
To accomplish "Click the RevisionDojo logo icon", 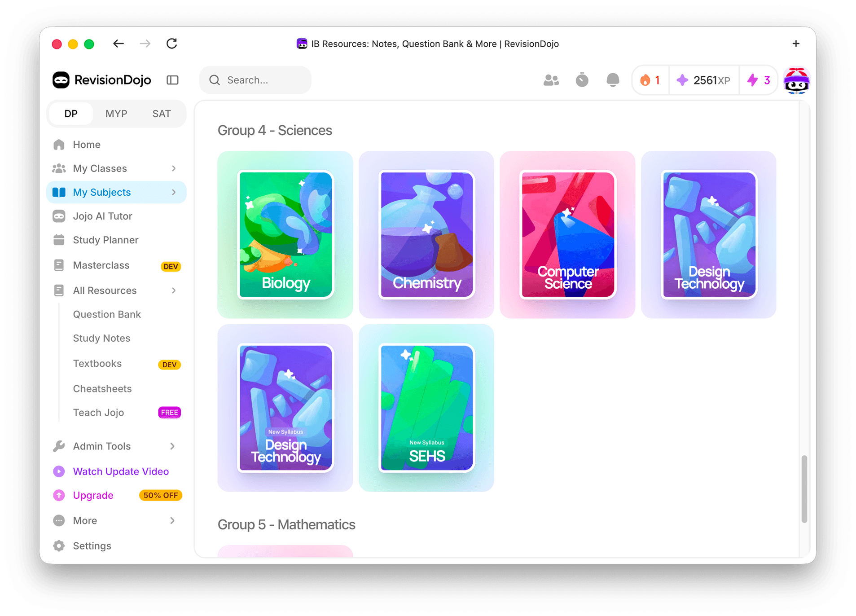I will click(x=61, y=80).
